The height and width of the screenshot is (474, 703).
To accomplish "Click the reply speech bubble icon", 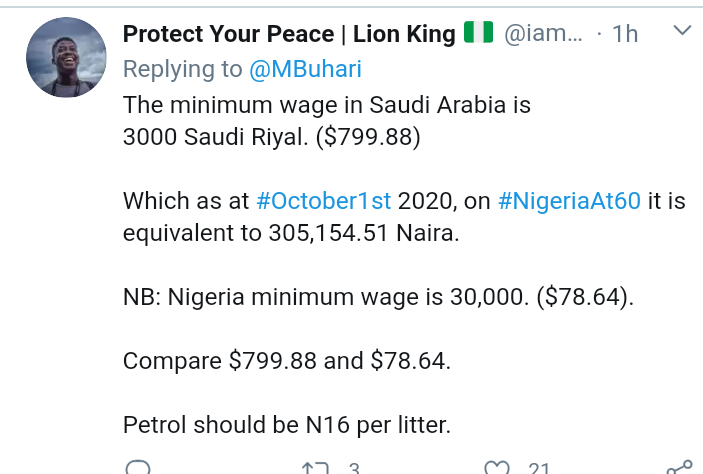I will (139, 468).
